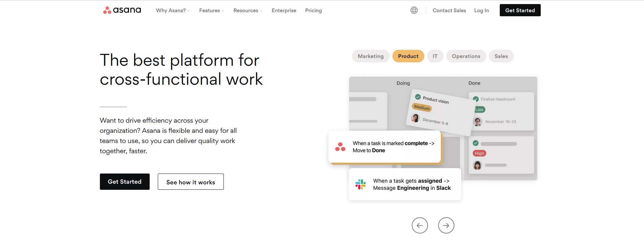The image size is (644, 243).
Task: Select the Product tab
Action: (x=408, y=56)
